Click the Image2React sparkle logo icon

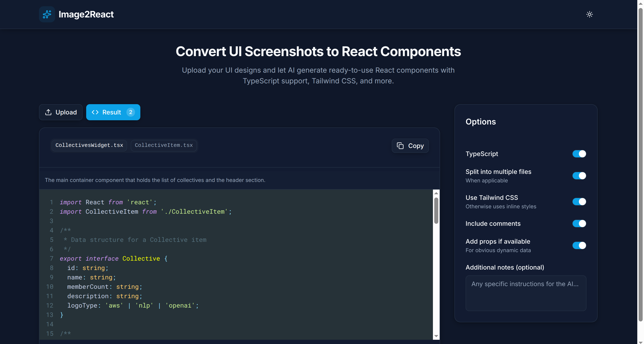tap(47, 14)
